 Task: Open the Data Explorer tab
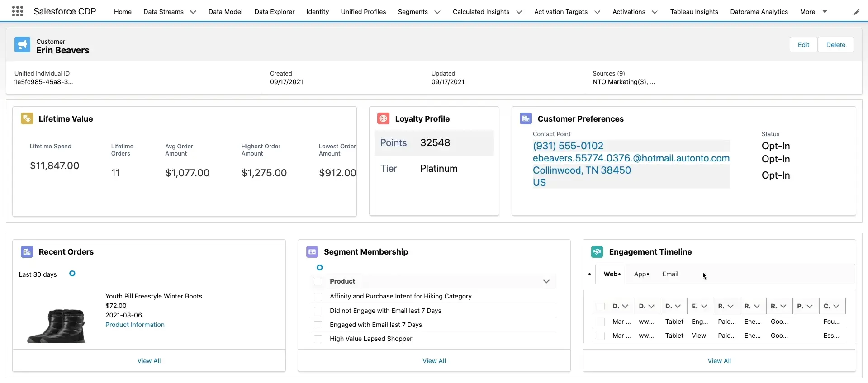[275, 12]
